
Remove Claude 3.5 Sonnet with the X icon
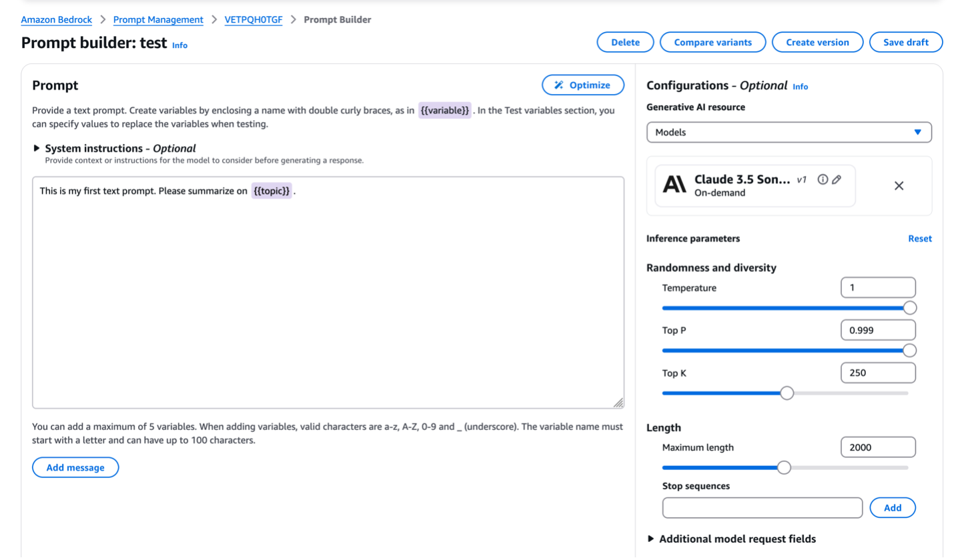click(898, 185)
